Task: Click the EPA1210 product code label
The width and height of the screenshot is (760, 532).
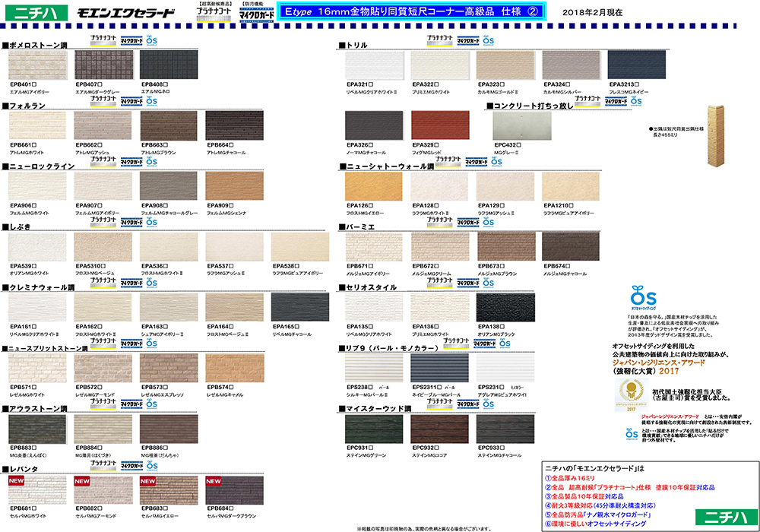Action: 559,205
